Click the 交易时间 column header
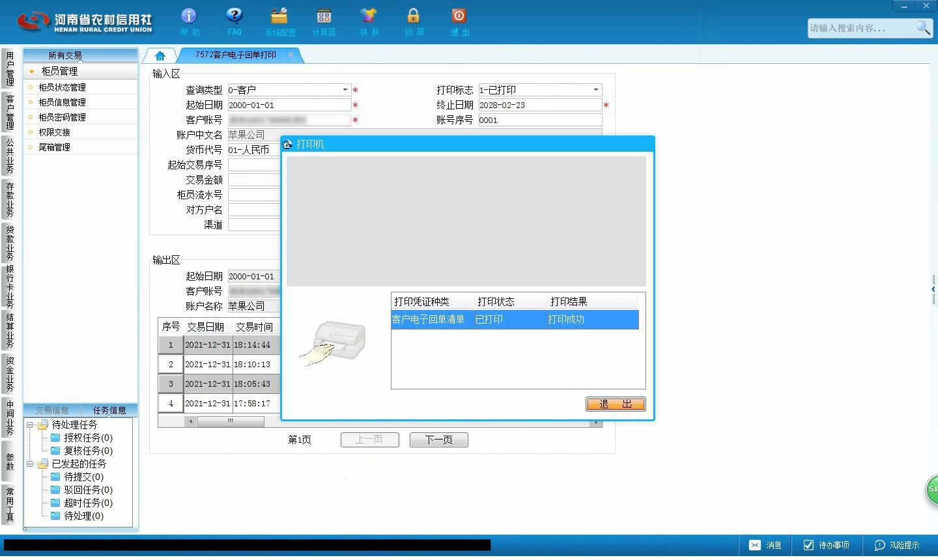Image resolution: width=938 pixels, height=560 pixels. pos(255,327)
